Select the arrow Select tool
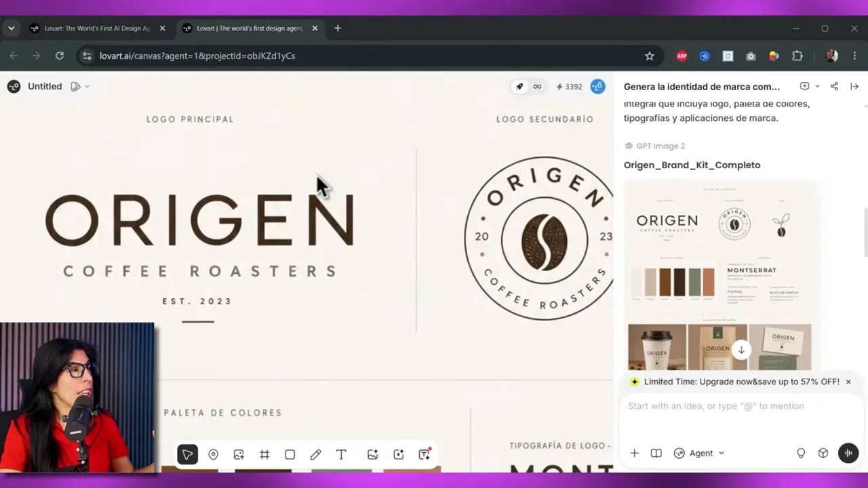This screenshot has width=868, height=488. pos(188,455)
